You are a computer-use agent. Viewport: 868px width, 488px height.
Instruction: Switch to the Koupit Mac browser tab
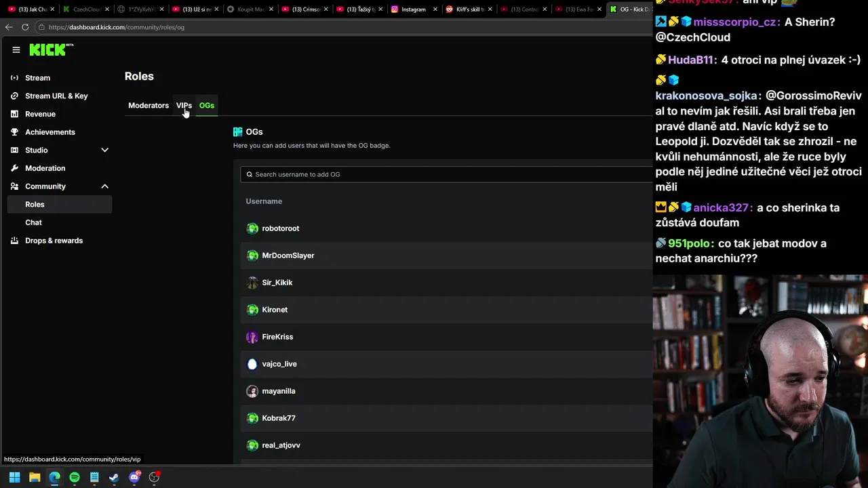click(250, 9)
